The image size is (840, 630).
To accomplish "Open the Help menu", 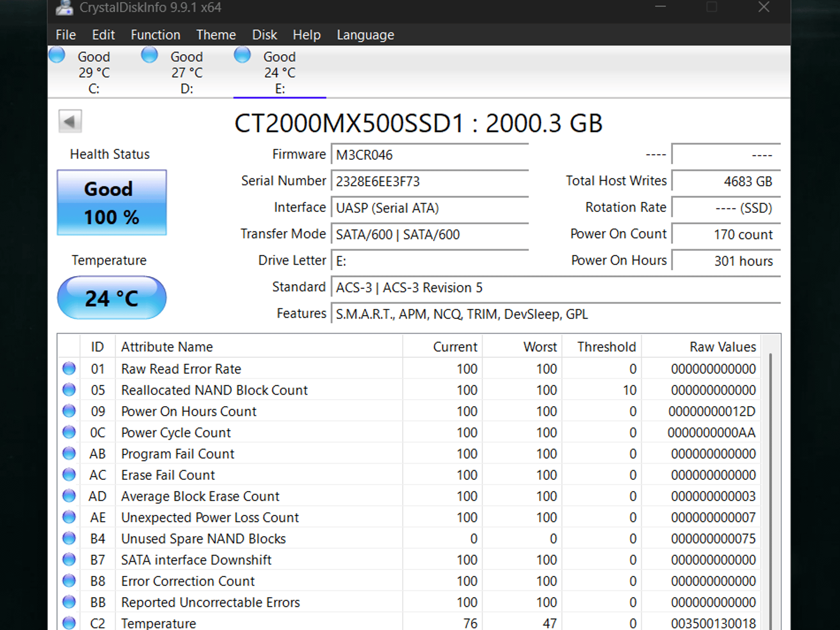I will point(306,35).
